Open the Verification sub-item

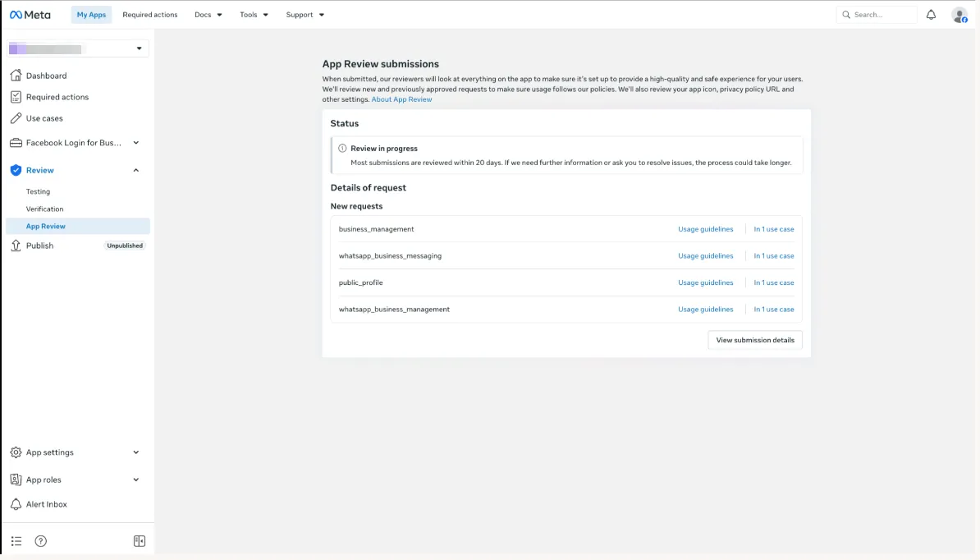pyautogui.click(x=44, y=209)
